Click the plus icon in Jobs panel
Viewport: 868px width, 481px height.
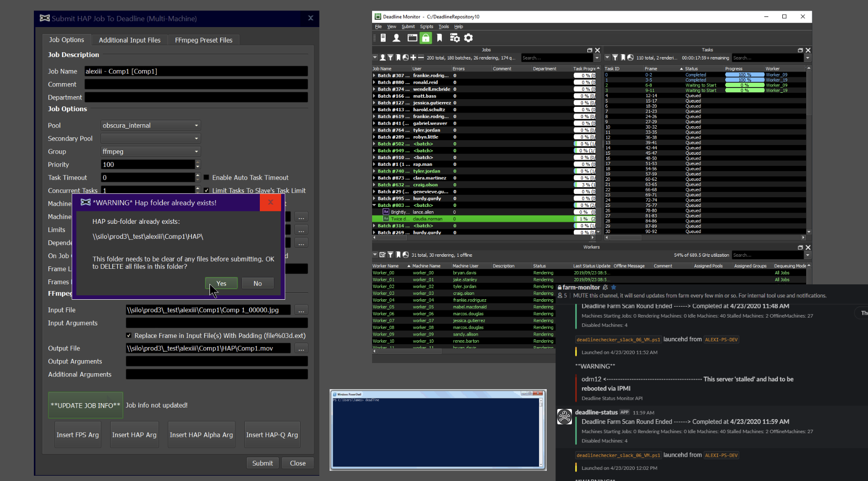413,58
